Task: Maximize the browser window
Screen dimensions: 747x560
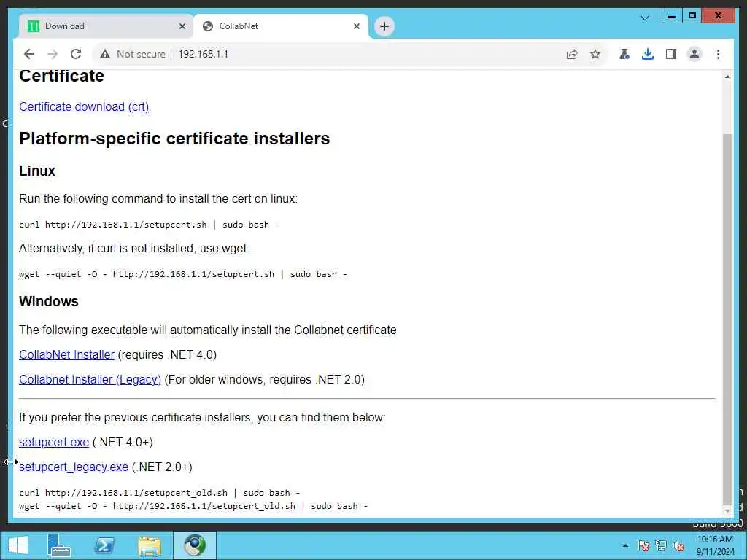Action: pyautogui.click(x=692, y=16)
